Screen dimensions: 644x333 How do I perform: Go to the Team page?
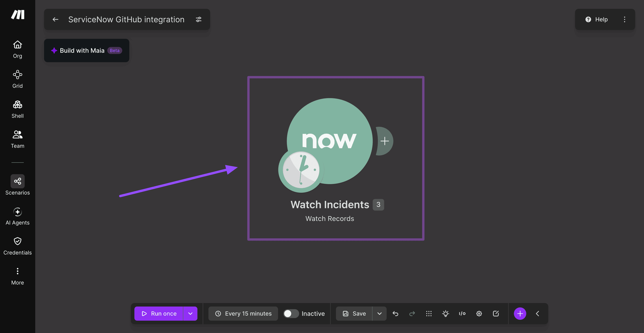click(17, 139)
